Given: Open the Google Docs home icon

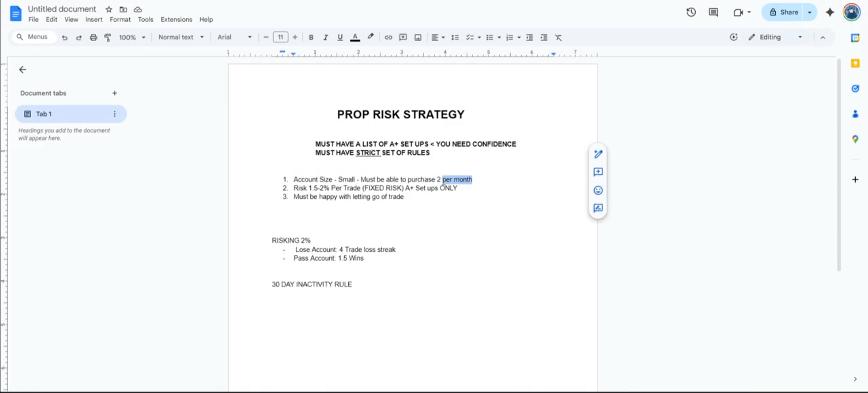Looking at the screenshot, I should [x=15, y=14].
